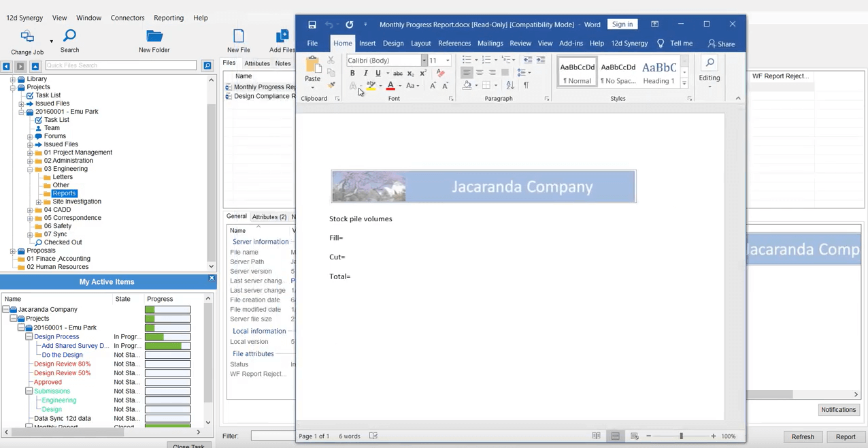
Task: Expand the Site Investigation folder
Action: (39, 202)
